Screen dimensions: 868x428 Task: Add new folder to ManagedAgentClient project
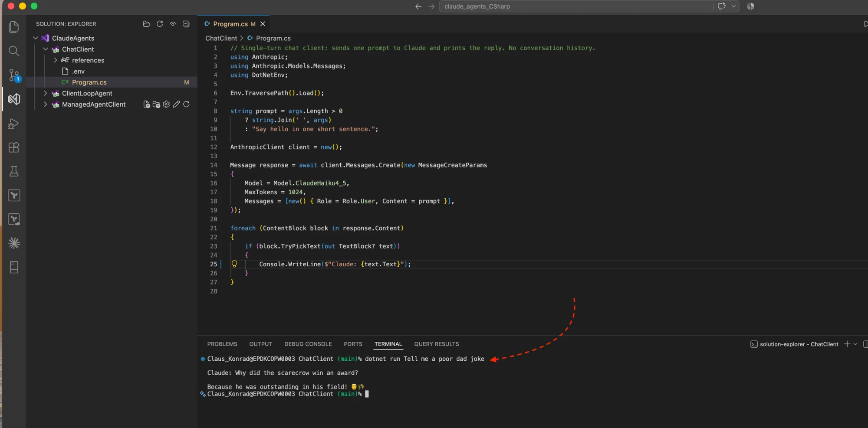coord(156,105)
